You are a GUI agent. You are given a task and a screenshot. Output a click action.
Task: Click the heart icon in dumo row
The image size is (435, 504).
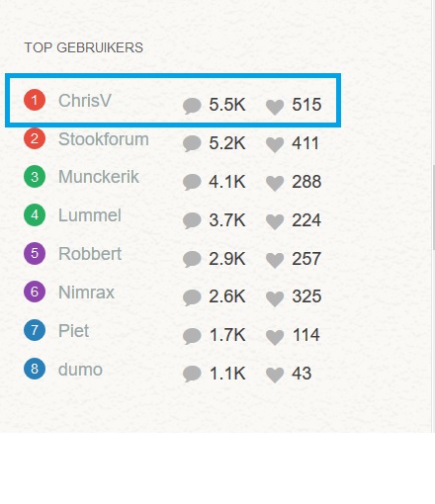[275, 376]
